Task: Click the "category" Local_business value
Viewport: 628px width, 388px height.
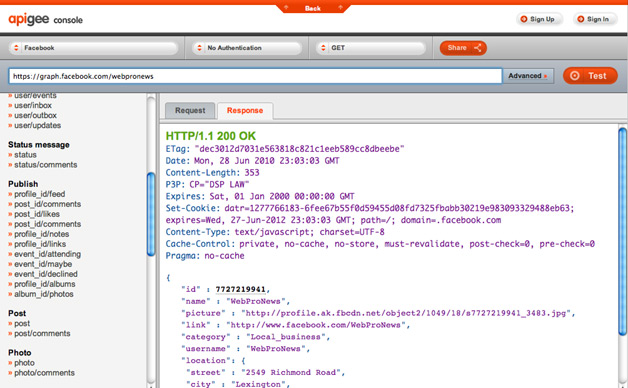Action: [286, 337]
